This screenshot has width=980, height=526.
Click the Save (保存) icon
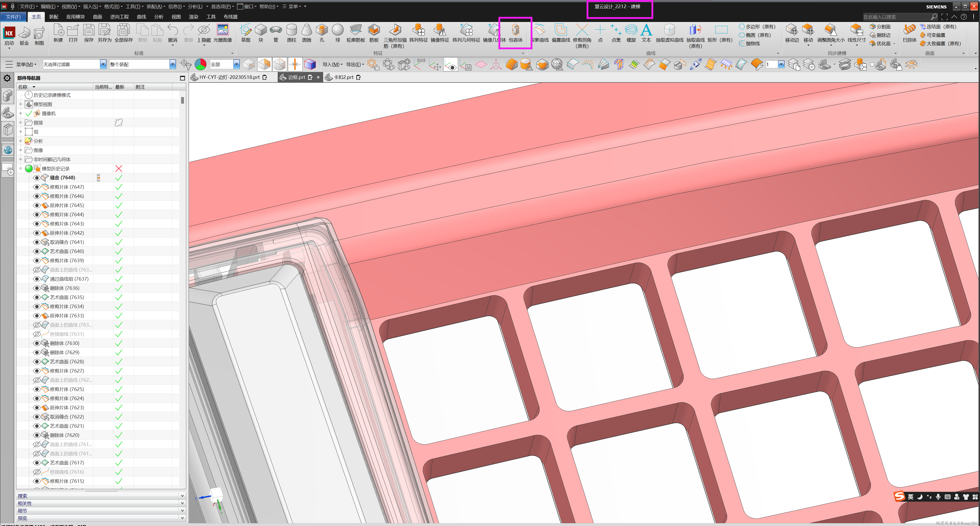[x=89, y=33]
